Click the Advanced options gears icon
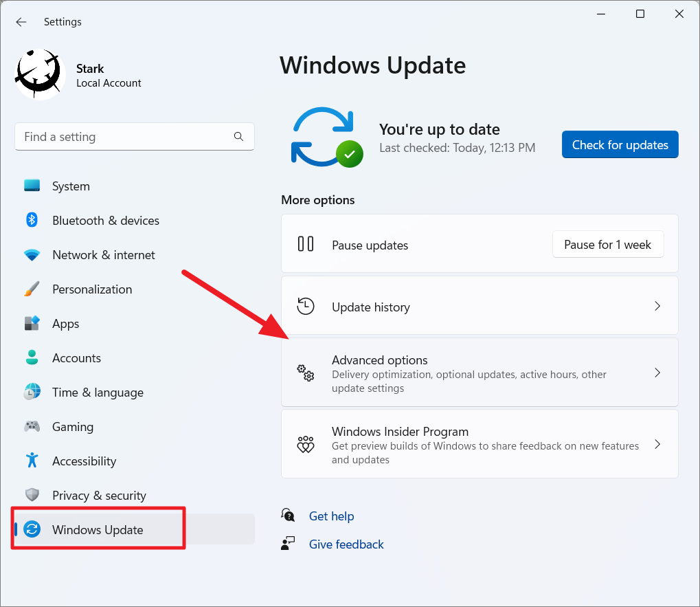This screenshot has width=700, height=607. point(306,373)
